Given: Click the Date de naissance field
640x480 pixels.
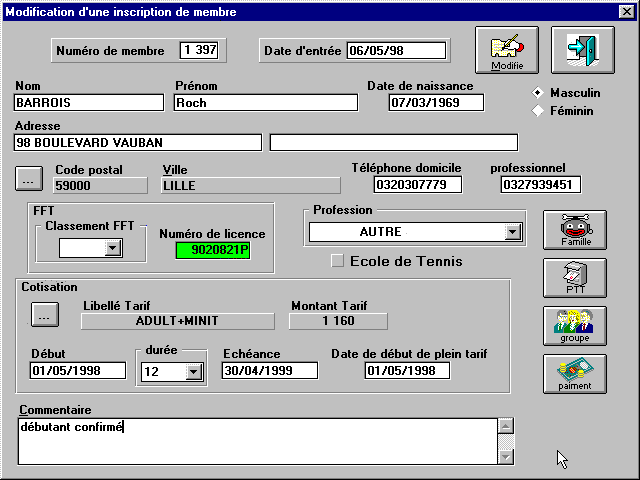Looking at the screenshot, I should click(x=436, y=102).
